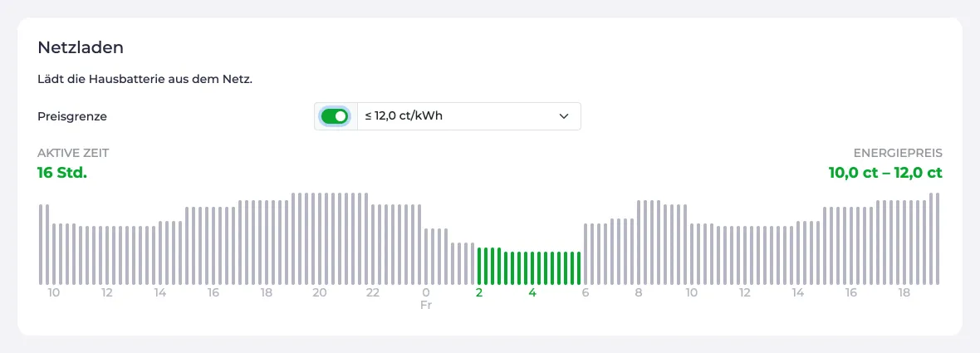Select the gray bar at hour 22
The width and height of the screenshot is (980, 353).
pyautogui.click(x=373, y=244)
